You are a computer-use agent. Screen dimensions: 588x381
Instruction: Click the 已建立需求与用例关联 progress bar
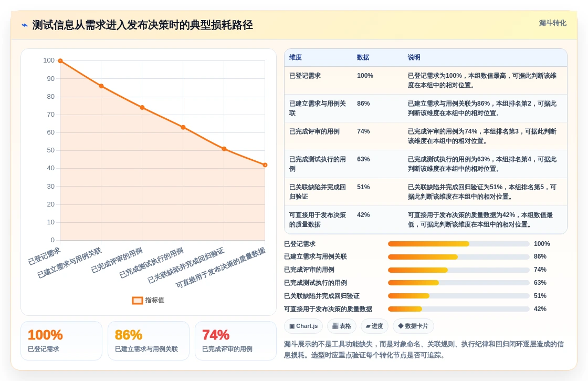click(459, 257)
